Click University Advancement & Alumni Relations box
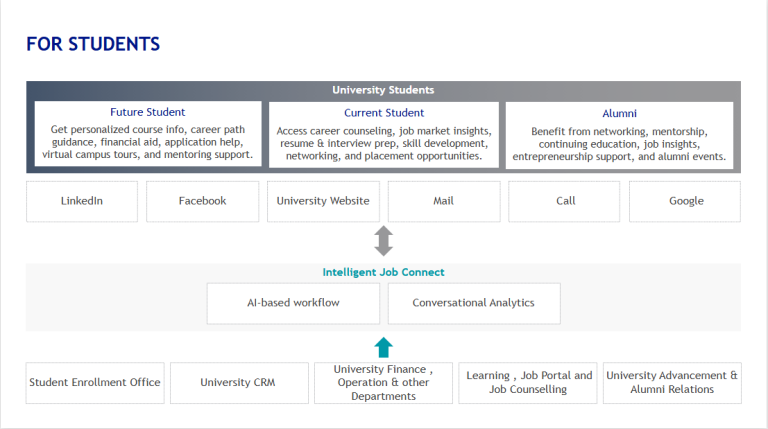The width and height of the screenshot is (768, 429). pos(672,383)
